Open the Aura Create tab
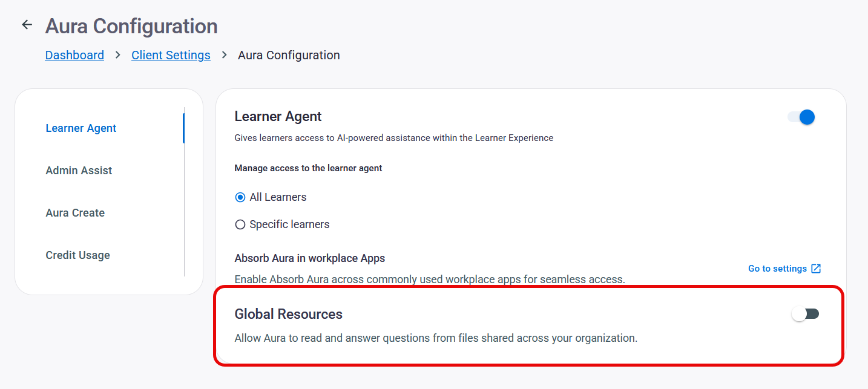The height and width of the screenshot is (389, 868). pos(75,213)
